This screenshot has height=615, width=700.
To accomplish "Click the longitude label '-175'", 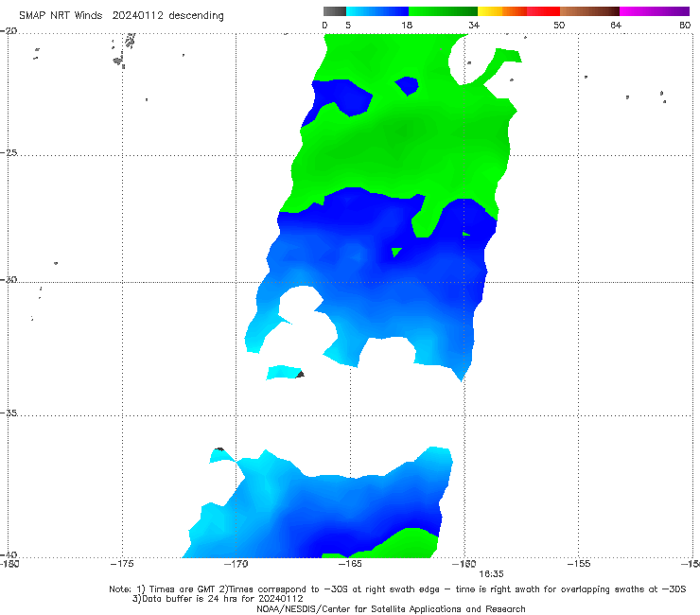I will pyautogui.click(x=122, y=564).
